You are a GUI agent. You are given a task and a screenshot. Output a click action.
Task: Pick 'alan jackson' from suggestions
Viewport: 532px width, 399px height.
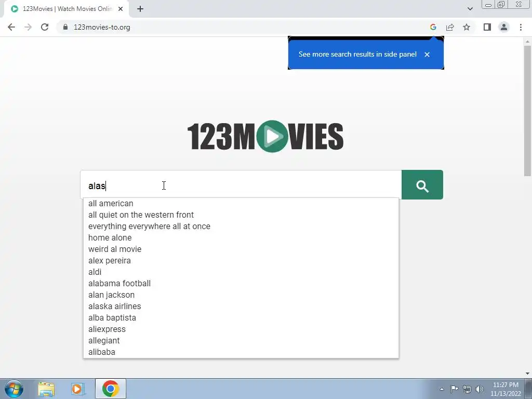pyautogui.click(x=241, y=295)
